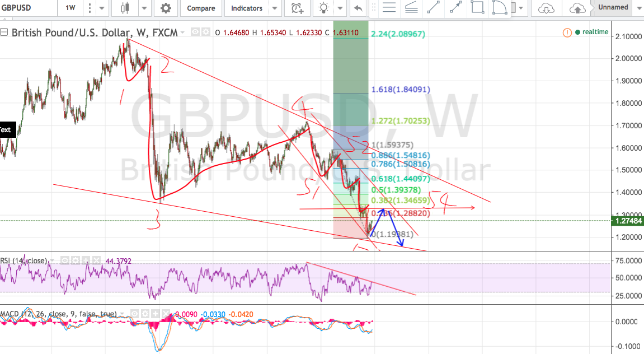The height and width of the screenshot is (354, 644).
Task: Click the MACD (12, 26, close, 9) legend title
Action: pos(58,314)
